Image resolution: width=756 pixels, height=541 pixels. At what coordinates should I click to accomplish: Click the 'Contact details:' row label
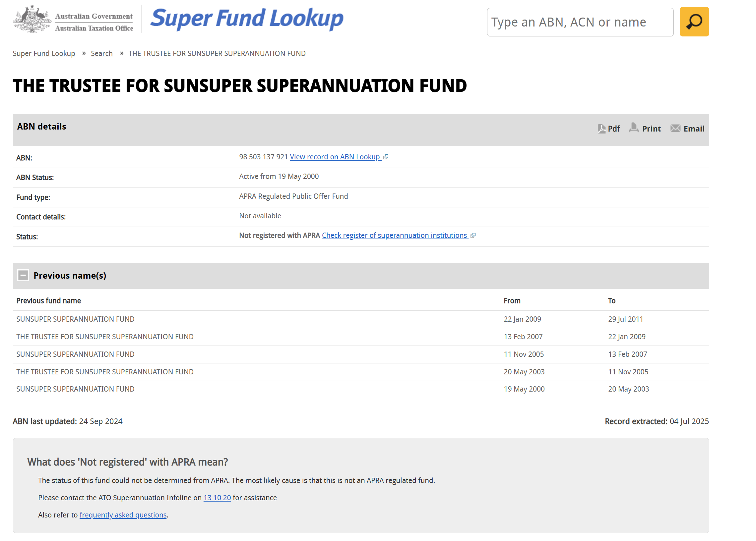pos(41,217)
